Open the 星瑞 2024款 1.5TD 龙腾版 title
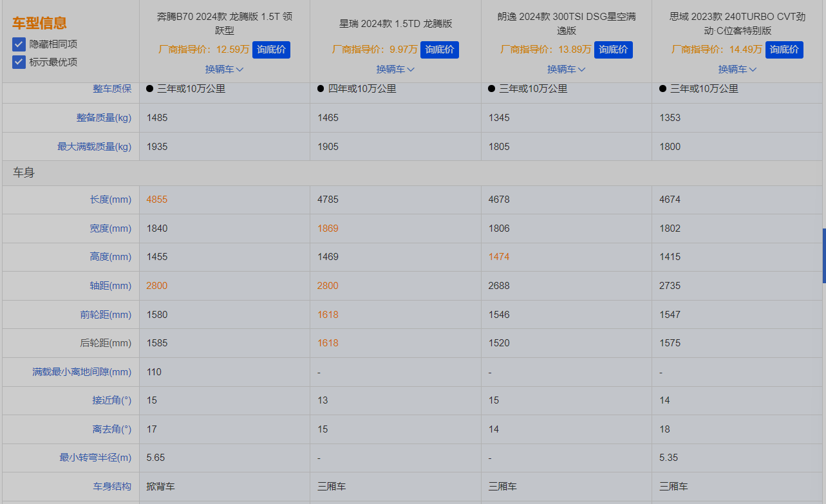 pos(396,24)
